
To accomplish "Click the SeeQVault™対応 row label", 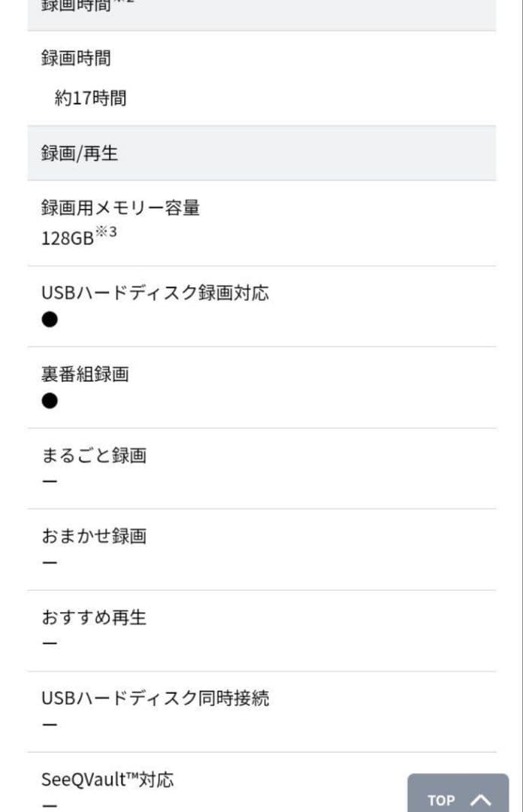I will 105,780.
